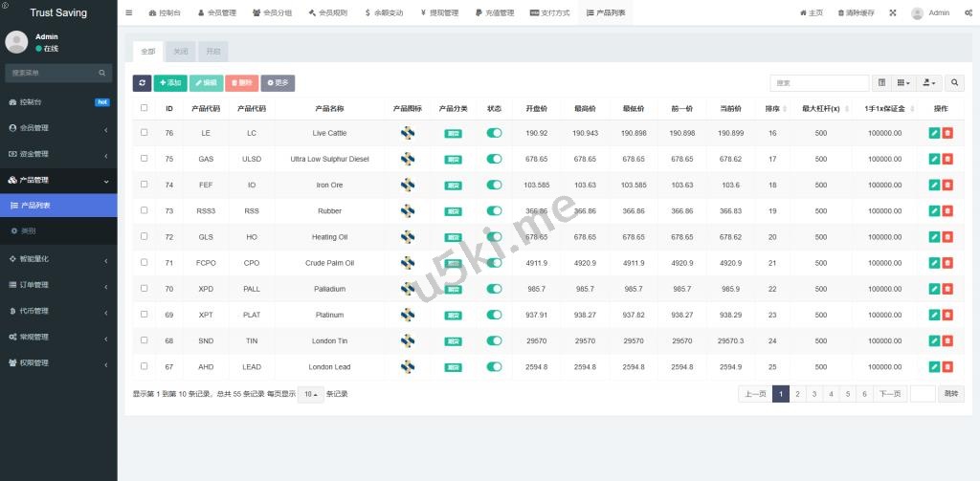Open the 充值管理 tab in top navigation
The width and height of the screenshot is (980, 481).
pos(494,12)
